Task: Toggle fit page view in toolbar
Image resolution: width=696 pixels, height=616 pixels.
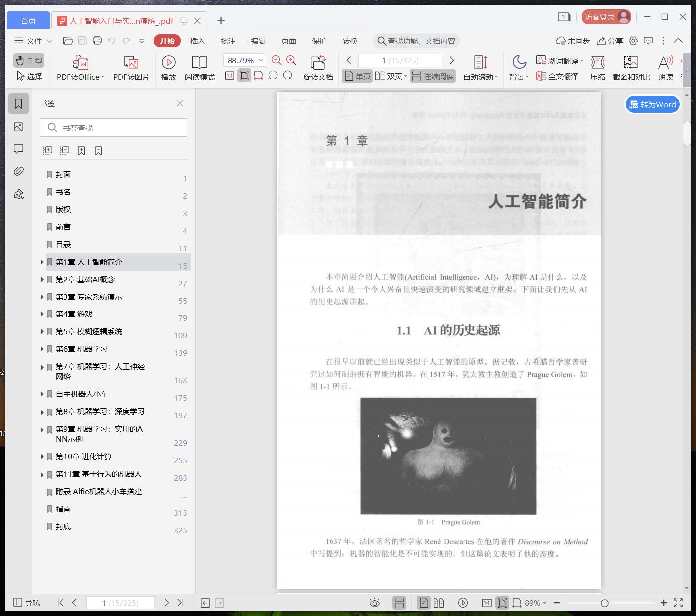Action: pos(244,76)
